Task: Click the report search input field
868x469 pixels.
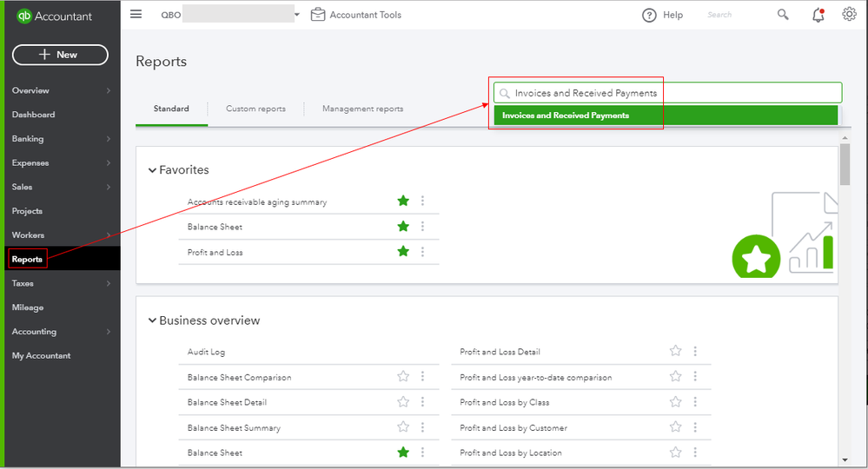Action: [669, 93]
